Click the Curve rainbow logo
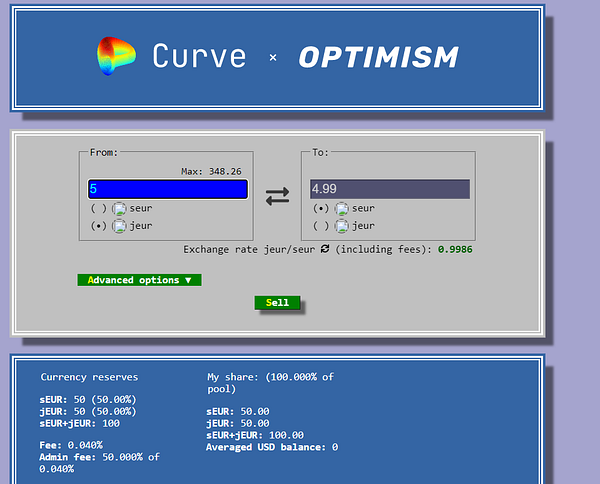The height and width of the screenshot is (484, 600). 116,56
